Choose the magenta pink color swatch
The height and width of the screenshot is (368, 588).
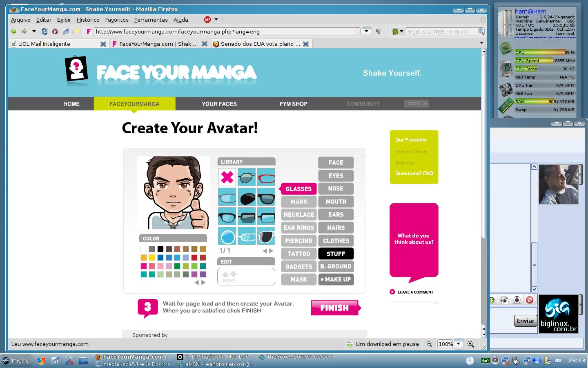[x=144, y=266]
